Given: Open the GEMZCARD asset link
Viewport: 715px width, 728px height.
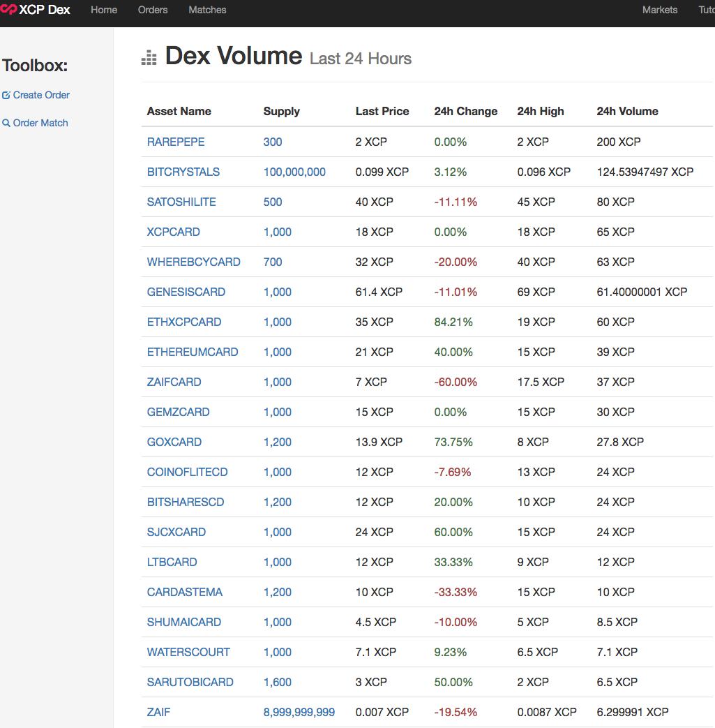Looking at the screenshot, I should coord(178,413).
